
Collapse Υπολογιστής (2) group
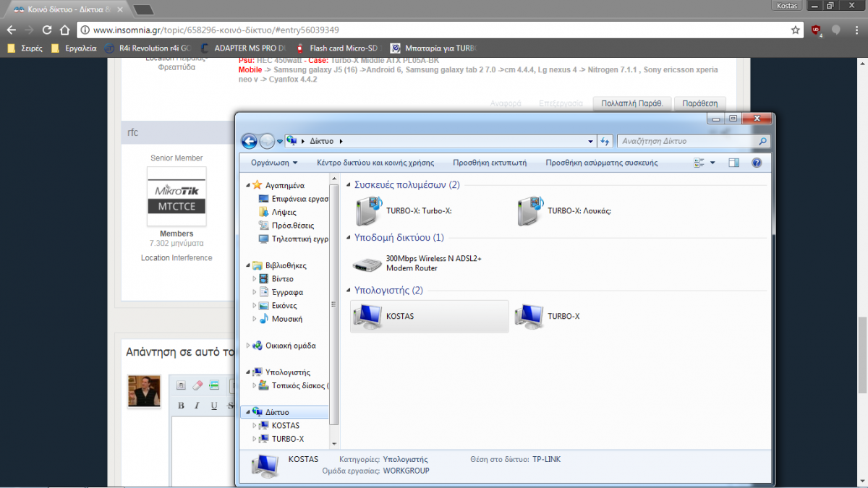347,291
